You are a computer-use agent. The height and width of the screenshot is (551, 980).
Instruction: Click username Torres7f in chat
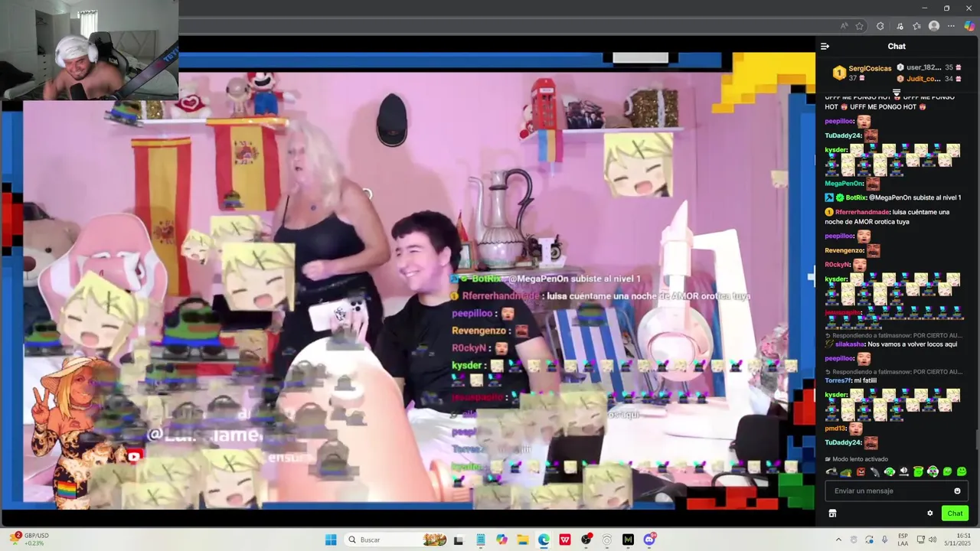click(x=838, y=380)
